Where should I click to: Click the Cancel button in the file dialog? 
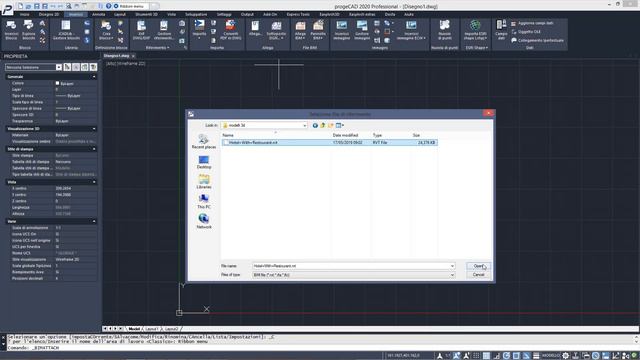coord(478,275)
